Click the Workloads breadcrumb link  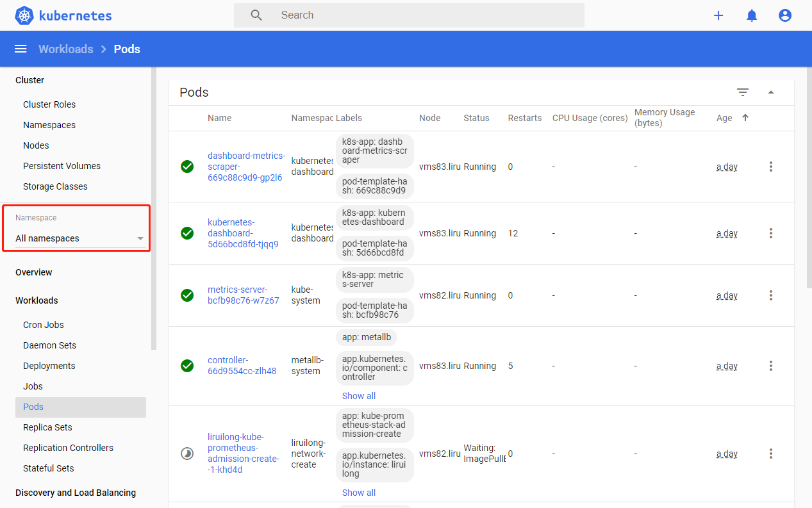point(65,49)
